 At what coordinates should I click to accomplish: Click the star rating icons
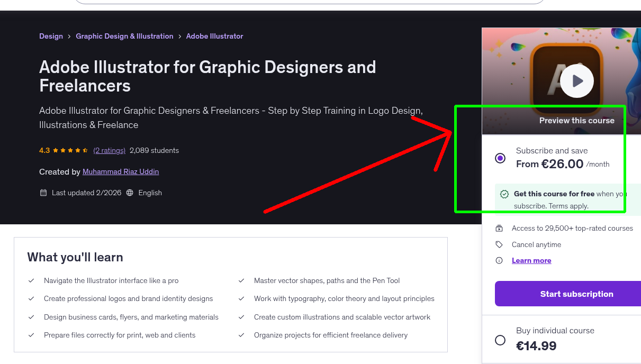tap(70, 150)
